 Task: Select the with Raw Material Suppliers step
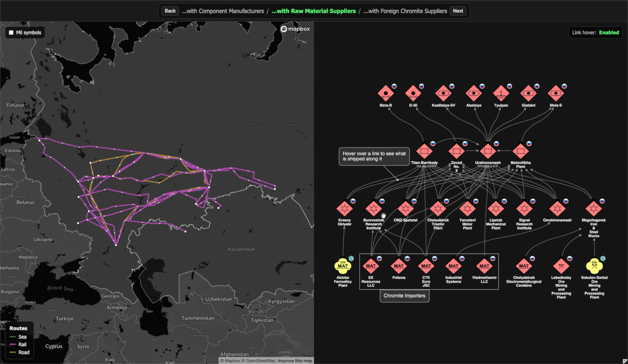[314, 11]
